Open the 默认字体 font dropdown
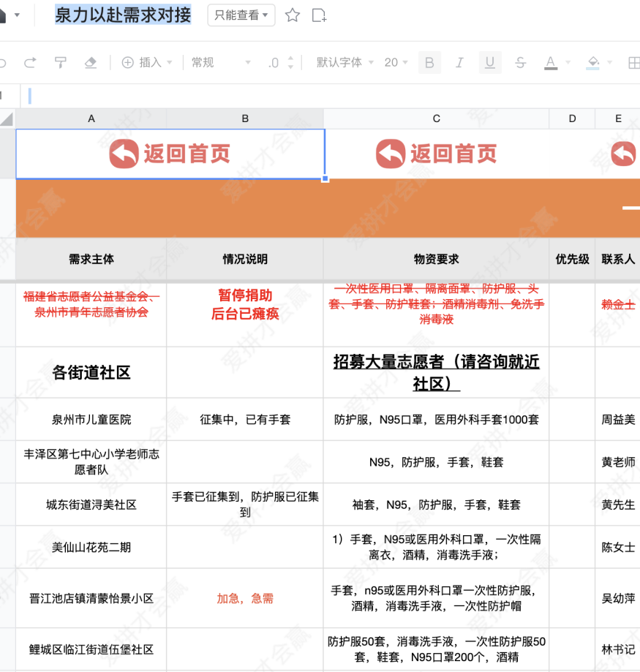Screen dimensions: 640x672 [345, 63]
